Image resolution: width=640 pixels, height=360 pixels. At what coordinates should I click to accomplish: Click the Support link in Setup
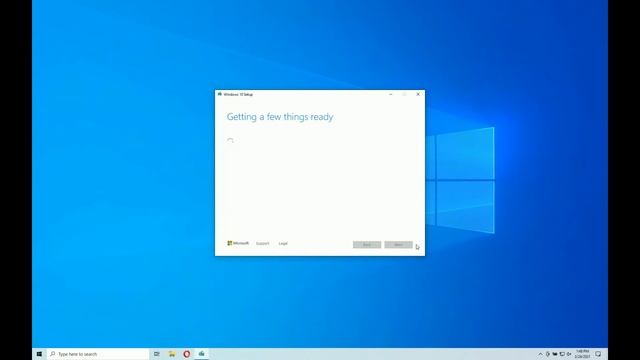tap(262, 244)
